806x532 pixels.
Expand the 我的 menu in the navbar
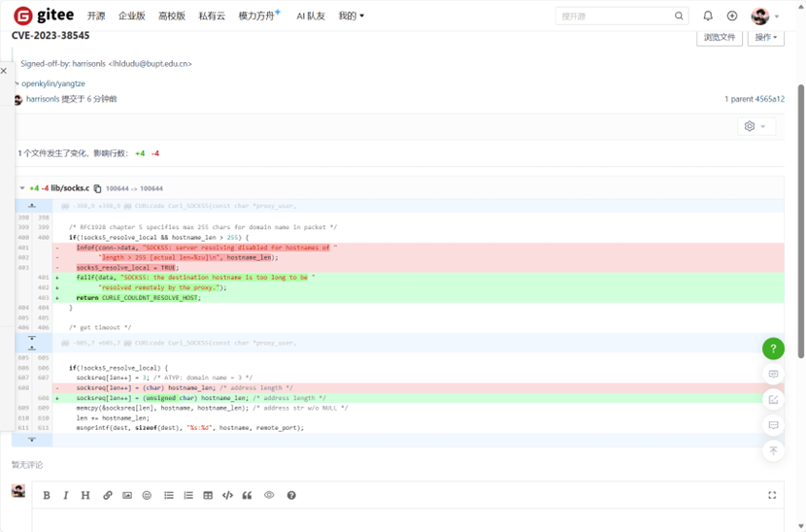(351, 16)
